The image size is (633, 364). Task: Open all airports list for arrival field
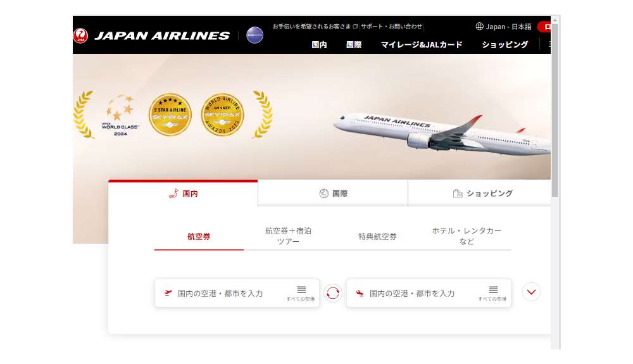click(x=492, y=293)
